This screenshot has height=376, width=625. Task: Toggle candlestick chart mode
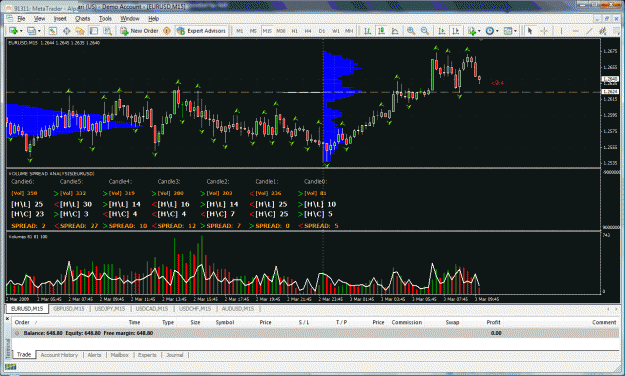[381, 31]
